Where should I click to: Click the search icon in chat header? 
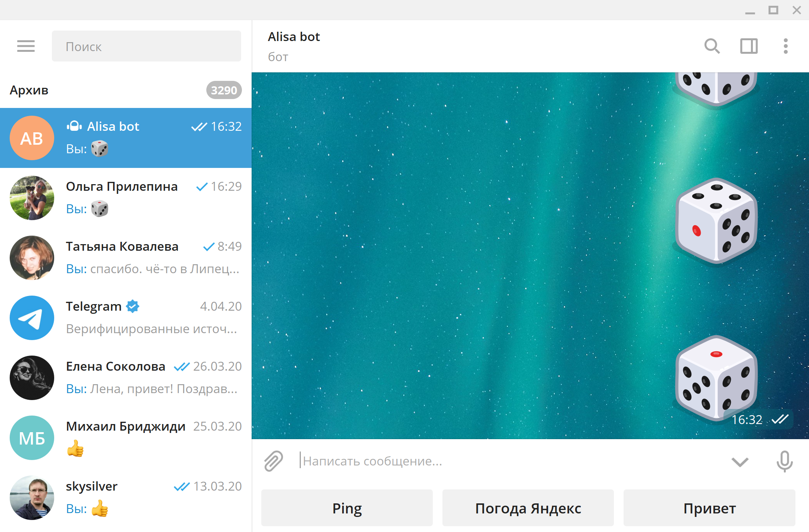click(x=712, y=46)
